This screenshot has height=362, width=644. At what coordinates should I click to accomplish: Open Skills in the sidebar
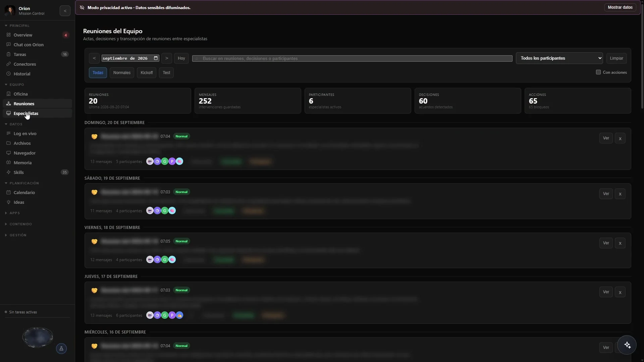tap(37, 172)
